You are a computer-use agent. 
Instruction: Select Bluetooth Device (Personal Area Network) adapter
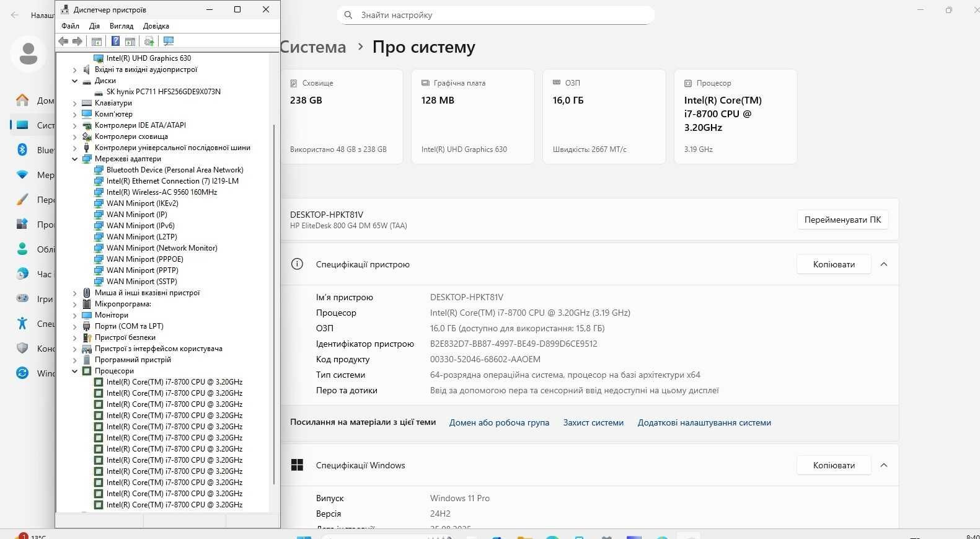coord(175,170)
